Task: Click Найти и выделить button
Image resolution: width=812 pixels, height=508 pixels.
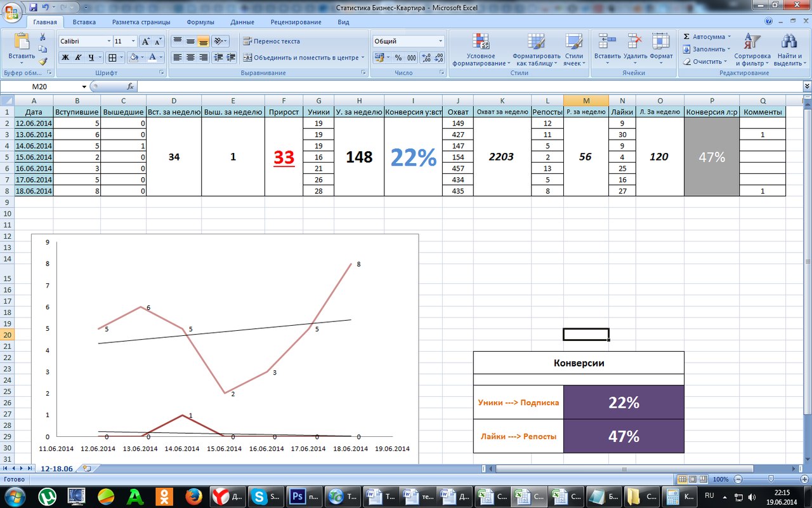Action: pyautogui.click(x=789, y=50)
